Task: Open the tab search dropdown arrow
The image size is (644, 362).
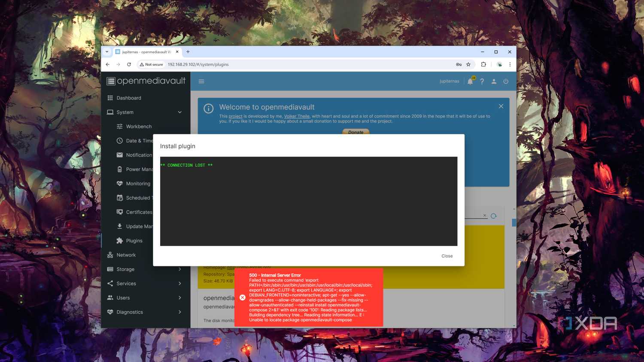Action: pos(107,51)
